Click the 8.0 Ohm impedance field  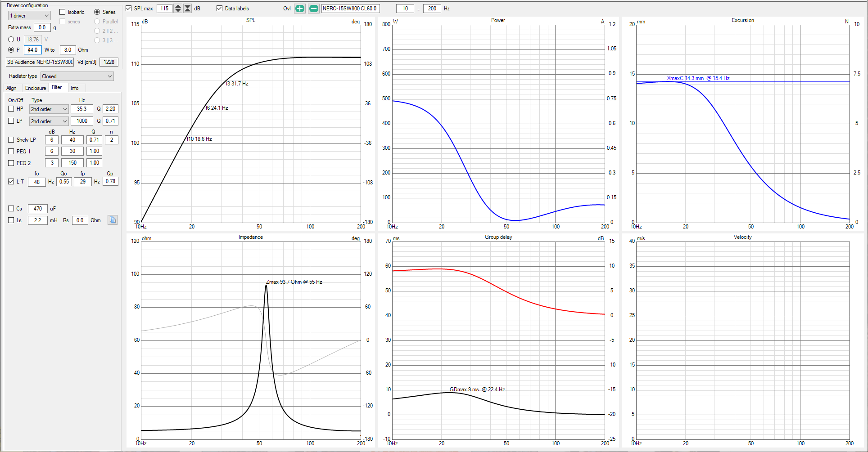pos(68,50)
